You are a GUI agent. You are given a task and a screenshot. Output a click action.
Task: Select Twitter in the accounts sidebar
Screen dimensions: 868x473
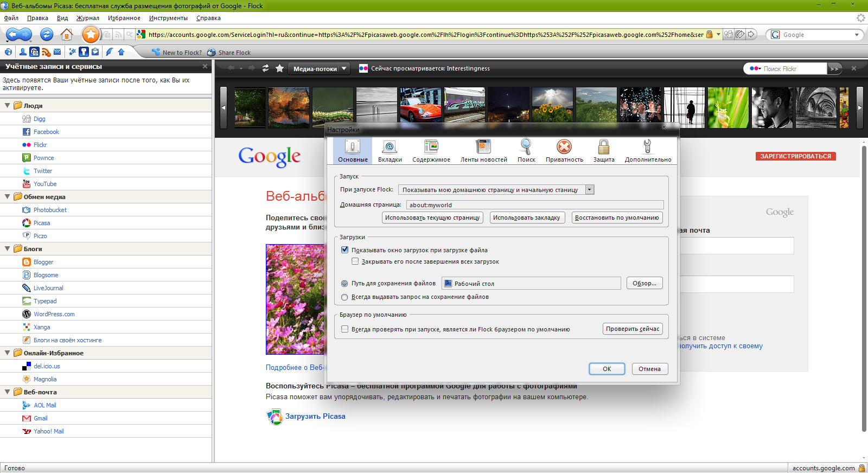click(43, 171)
